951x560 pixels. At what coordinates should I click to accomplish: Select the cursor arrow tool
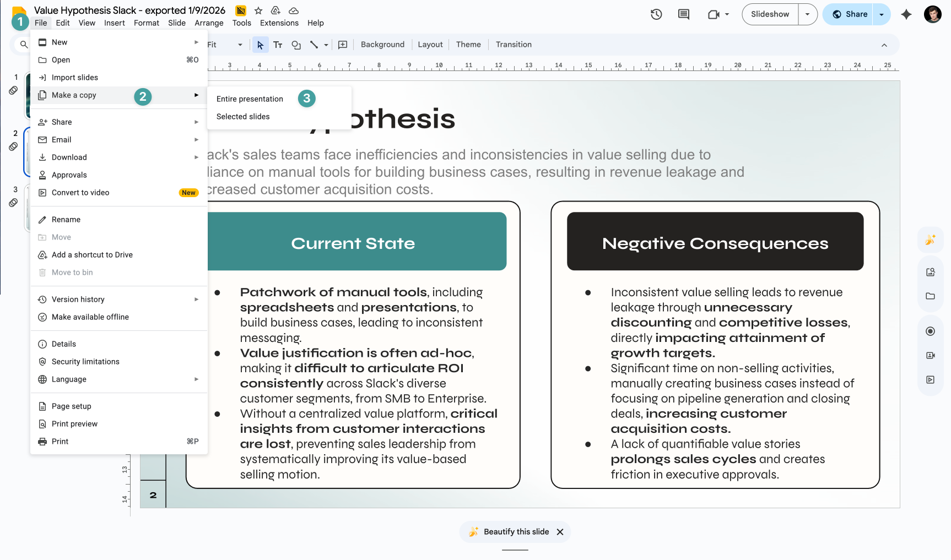point(260,45)
